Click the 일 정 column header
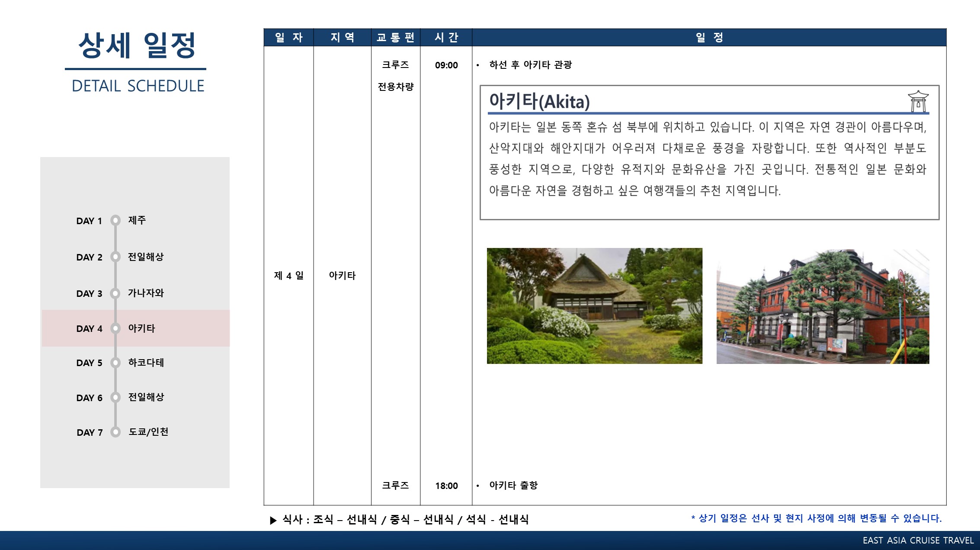The image size is (980, 550). click(x=709, y=37)
